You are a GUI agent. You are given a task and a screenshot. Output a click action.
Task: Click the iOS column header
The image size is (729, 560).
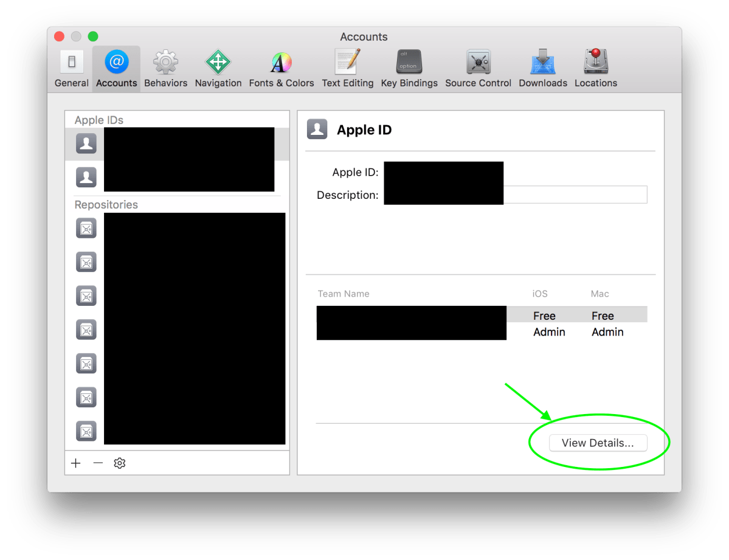(x=540, y=294)
